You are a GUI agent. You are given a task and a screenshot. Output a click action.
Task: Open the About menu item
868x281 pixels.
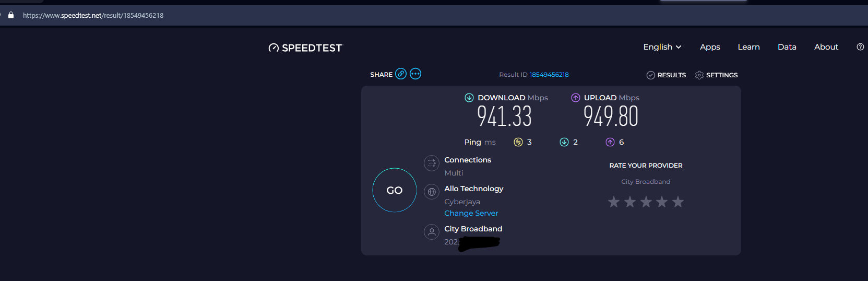pyautogui.click(x=826, y=47)
